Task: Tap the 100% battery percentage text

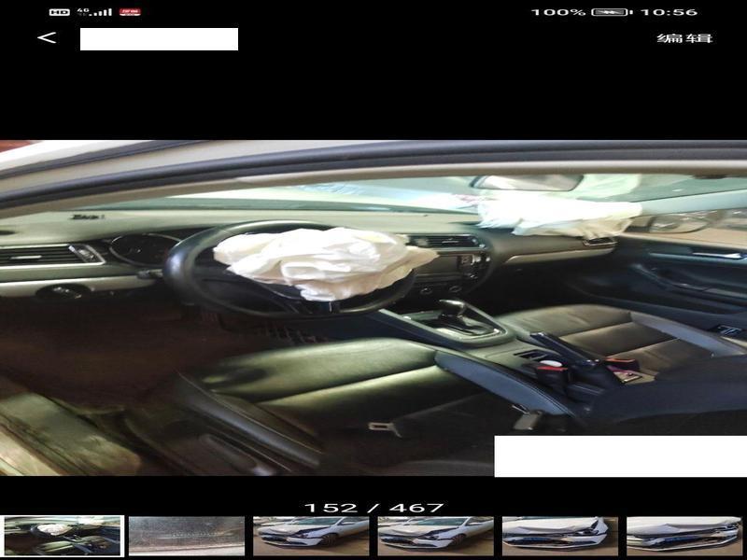Action: pos(558,12)
